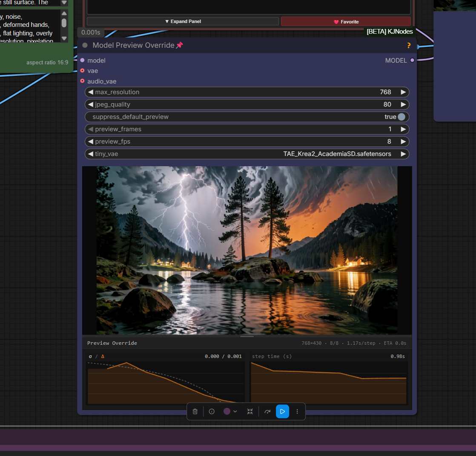Click the purple node color swatch
Viewport: 476px width, 456px height.
click(x=227, y=411)
